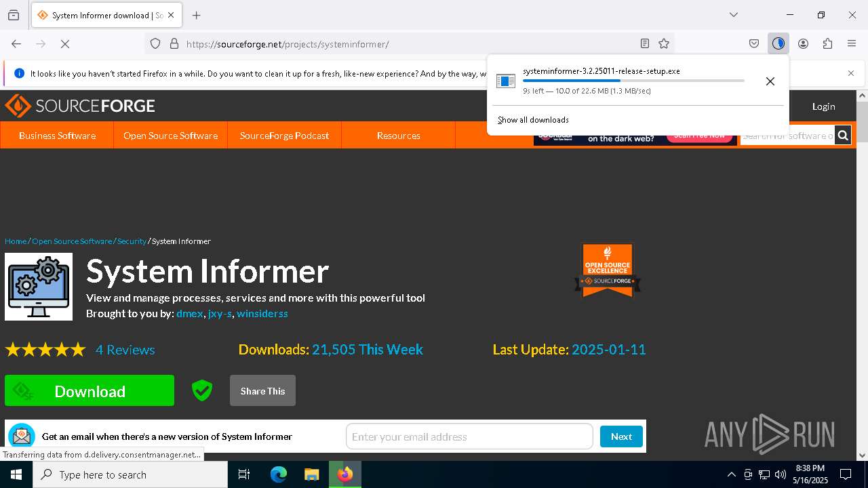The width and height of the screenshot is (868, 488).
Task: Expand the list all tabs chevron
Action: pyautogui.click(x=734, y=15)
